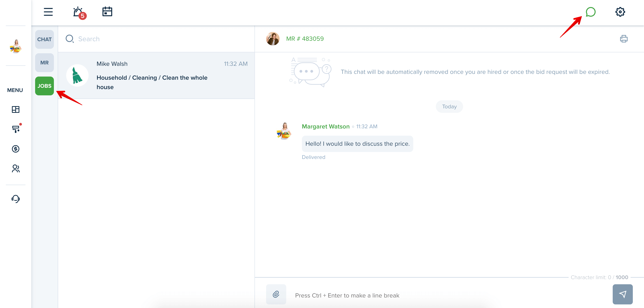Viewport: 644px width, 308px height.
Task: Open the support headset icon
Action: pyautogui.click(x=15, y=199)
